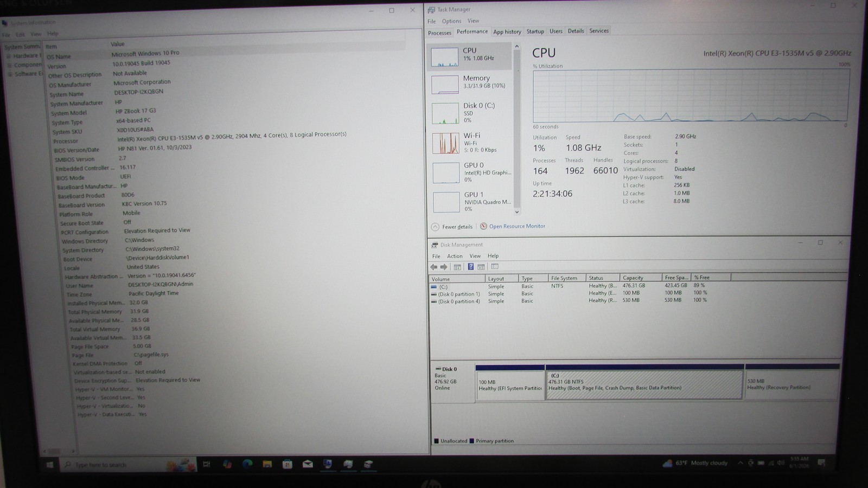Open the weather widget showing 63°F
868x488 pixels.
[x=695, y=463]
